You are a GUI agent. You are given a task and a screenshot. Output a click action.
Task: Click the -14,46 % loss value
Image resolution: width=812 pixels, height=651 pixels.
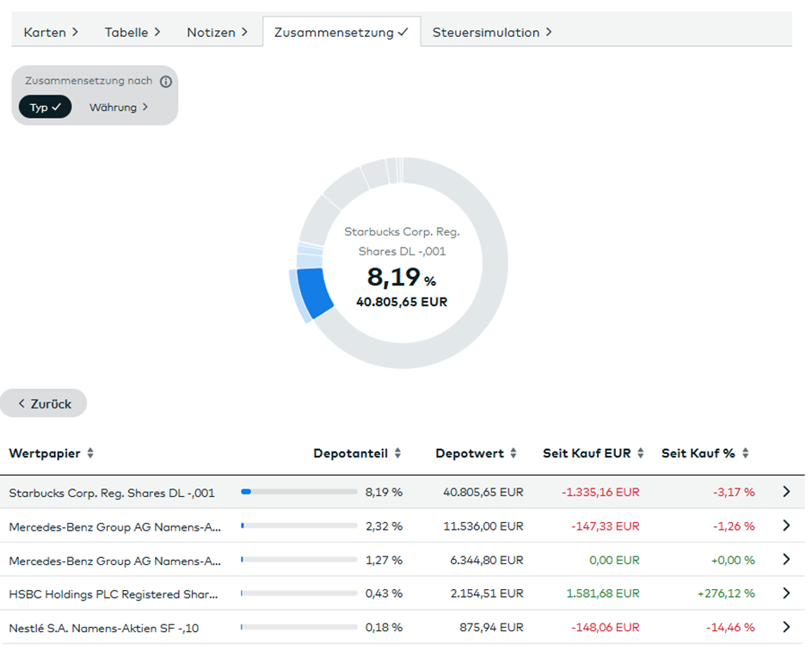(x=730, y=628)
